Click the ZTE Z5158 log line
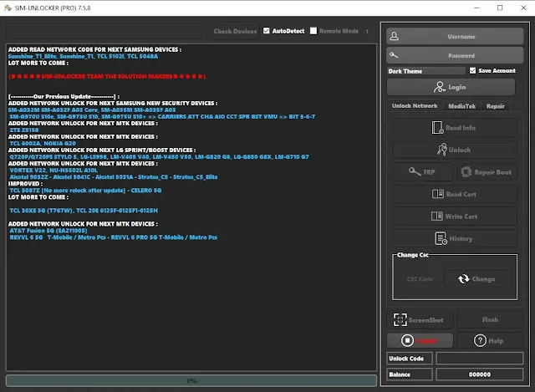 point(24,130)
